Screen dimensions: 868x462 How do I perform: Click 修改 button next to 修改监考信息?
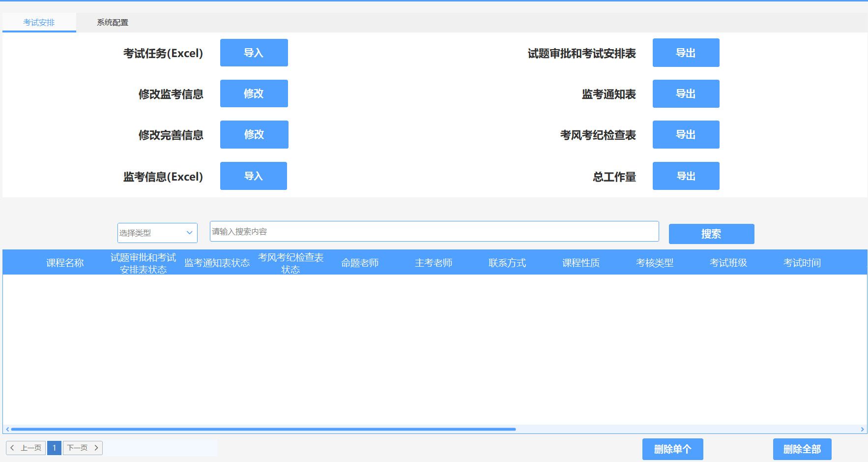[x=254, y=93]
